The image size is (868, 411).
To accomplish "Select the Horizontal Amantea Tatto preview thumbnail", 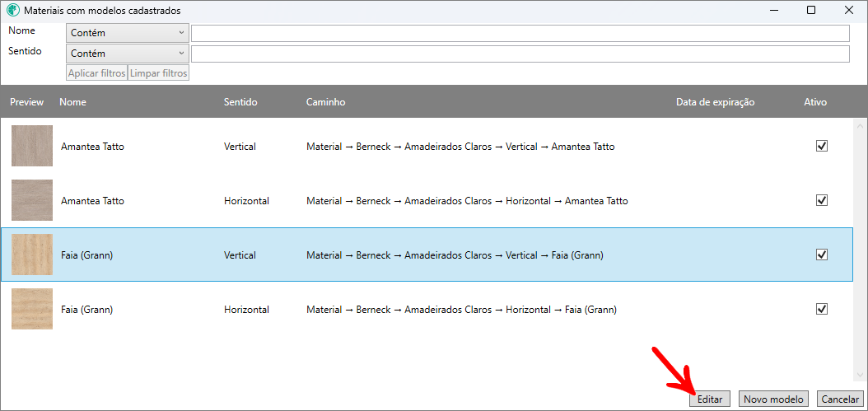I will pos(32,200).
